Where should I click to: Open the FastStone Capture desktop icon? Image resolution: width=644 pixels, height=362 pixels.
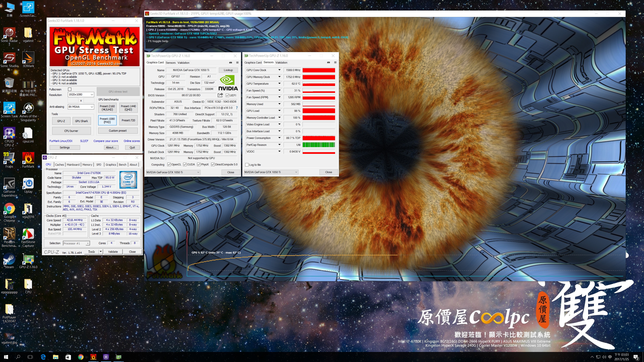coord(28,238)
